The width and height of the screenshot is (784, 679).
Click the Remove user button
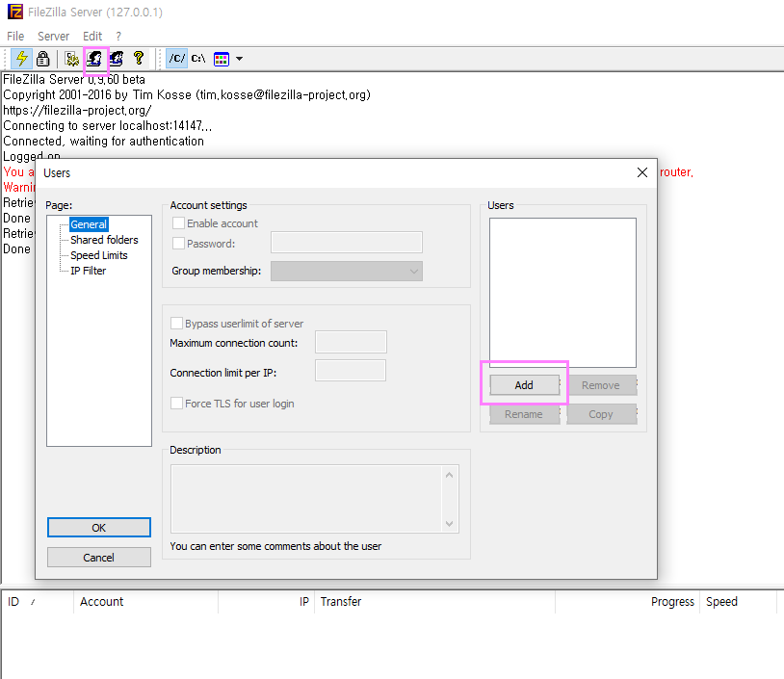coord(601,385)
